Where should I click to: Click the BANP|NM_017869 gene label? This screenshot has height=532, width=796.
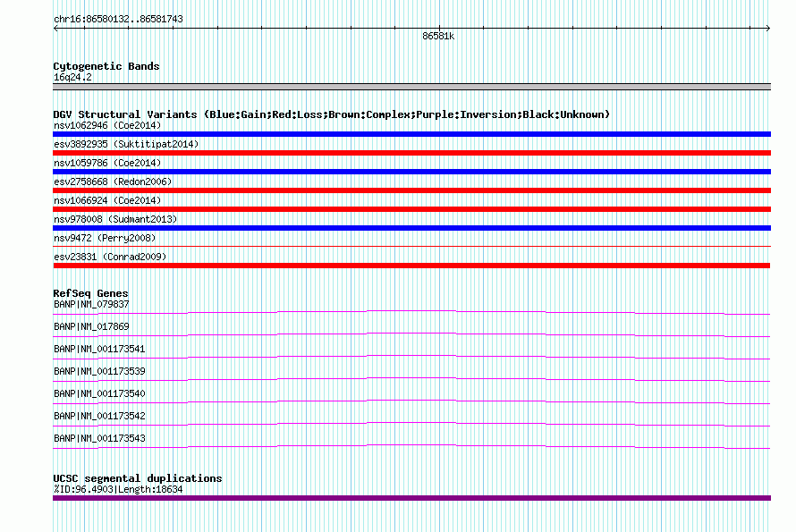pos(91,326)
